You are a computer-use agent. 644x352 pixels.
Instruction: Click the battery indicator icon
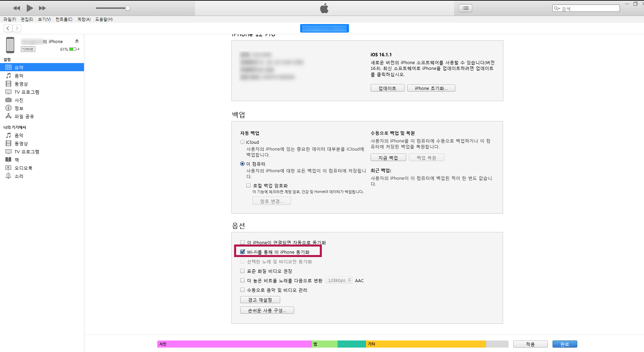tap(73, 49)
